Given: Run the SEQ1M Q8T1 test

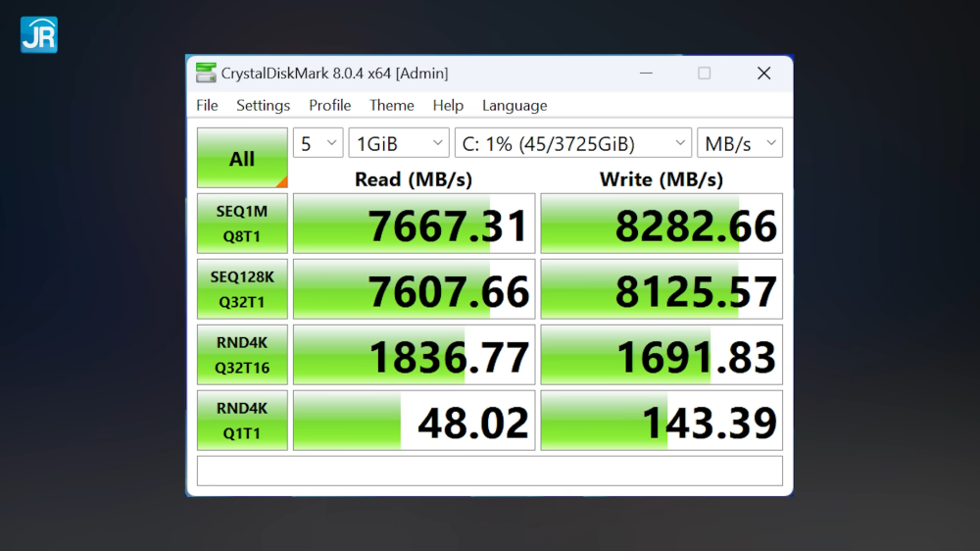Looking at the screenshot, I should coord(242,224).
